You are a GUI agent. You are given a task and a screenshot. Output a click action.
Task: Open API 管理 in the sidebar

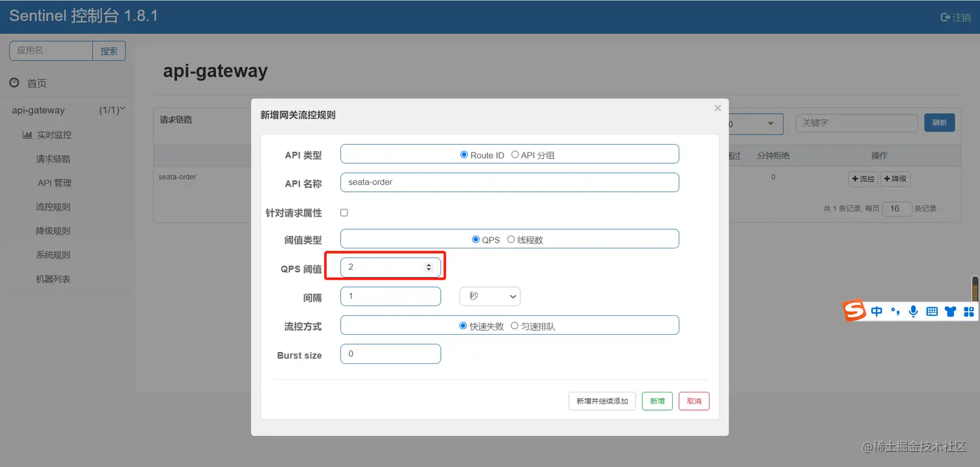point(54,183)
